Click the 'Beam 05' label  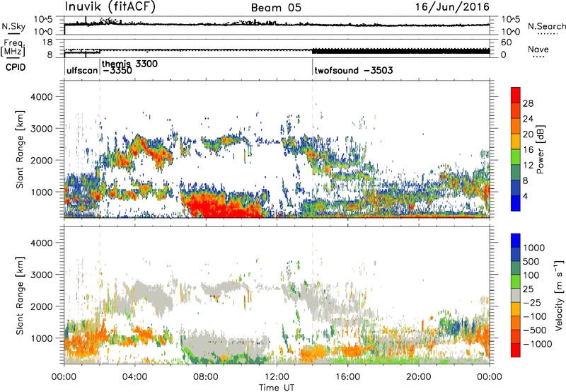click(x=276, y=8)
